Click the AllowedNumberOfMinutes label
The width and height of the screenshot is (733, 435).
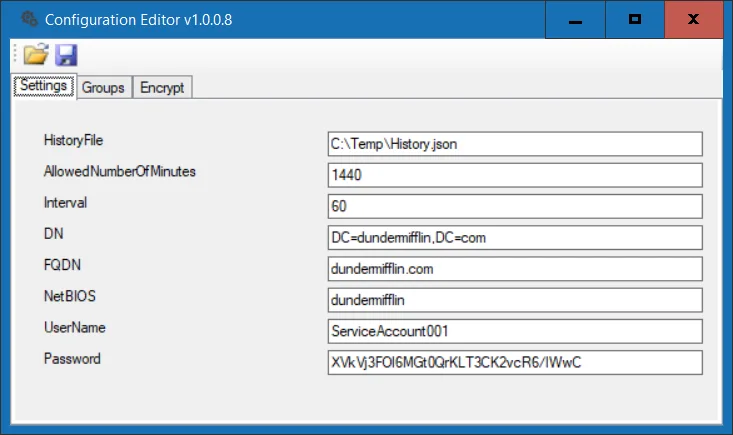120,171
